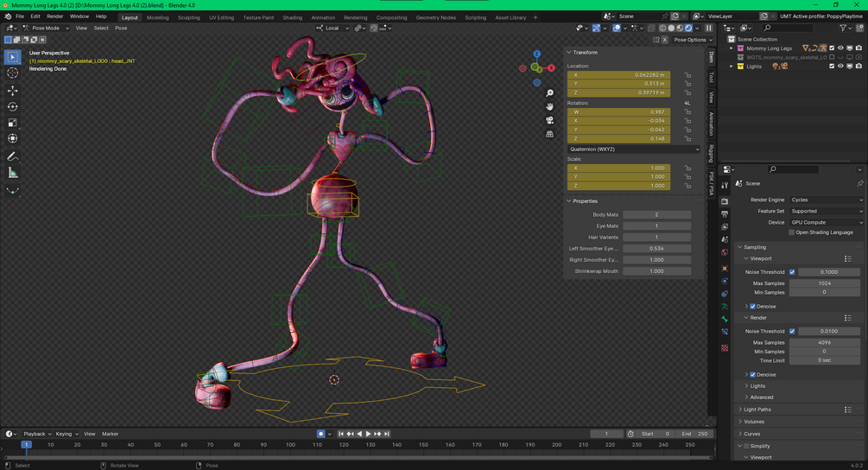This screenshot has width=868, height=470.
Task: Expand Mommy Long Legs collection tree
Action: [x=732, y=48]
